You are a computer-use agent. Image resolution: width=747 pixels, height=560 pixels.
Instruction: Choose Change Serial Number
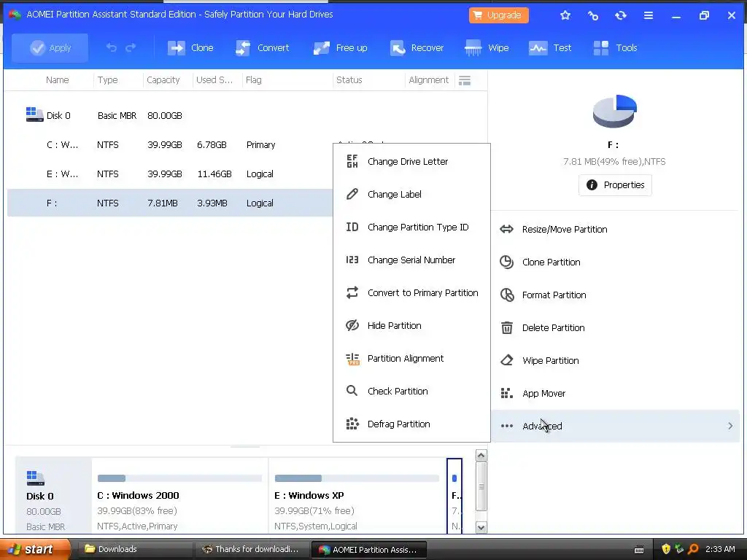(411, 260)
